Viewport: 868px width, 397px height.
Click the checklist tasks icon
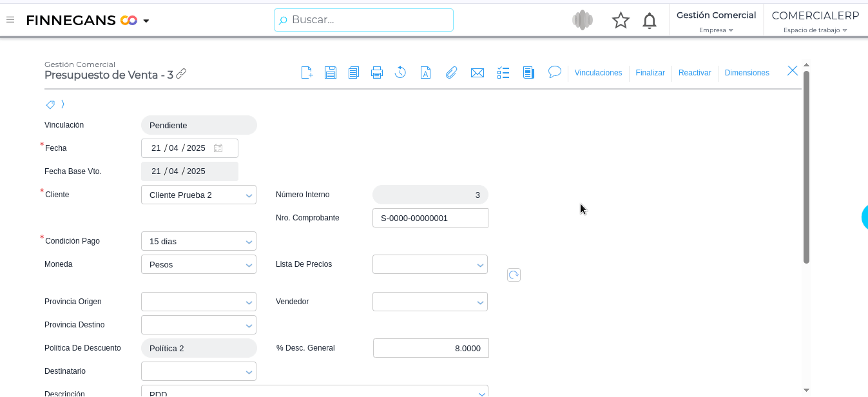pyautogui.click(x=503, y=72)
